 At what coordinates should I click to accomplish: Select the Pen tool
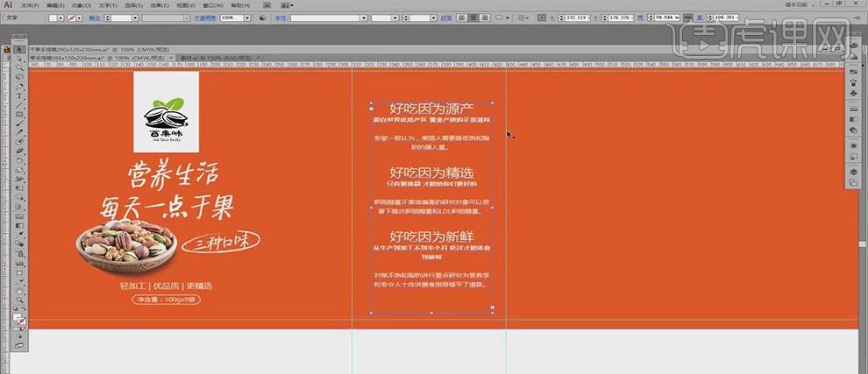point(20,87)
